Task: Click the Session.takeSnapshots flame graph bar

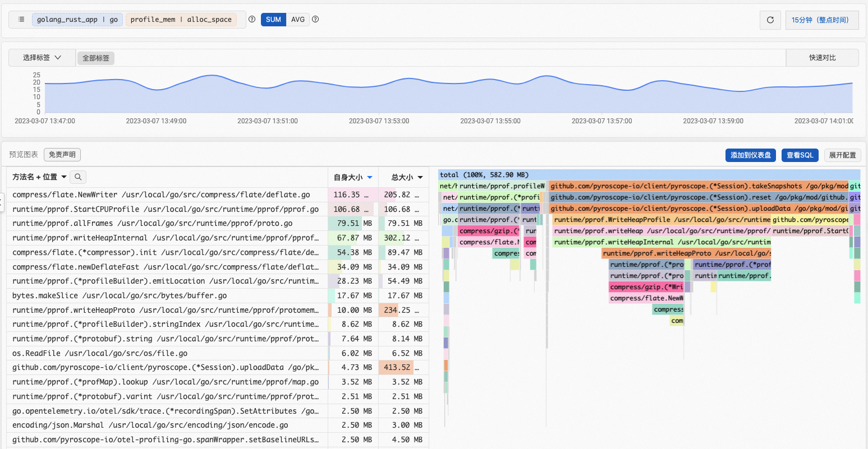Action: point(699,186)
